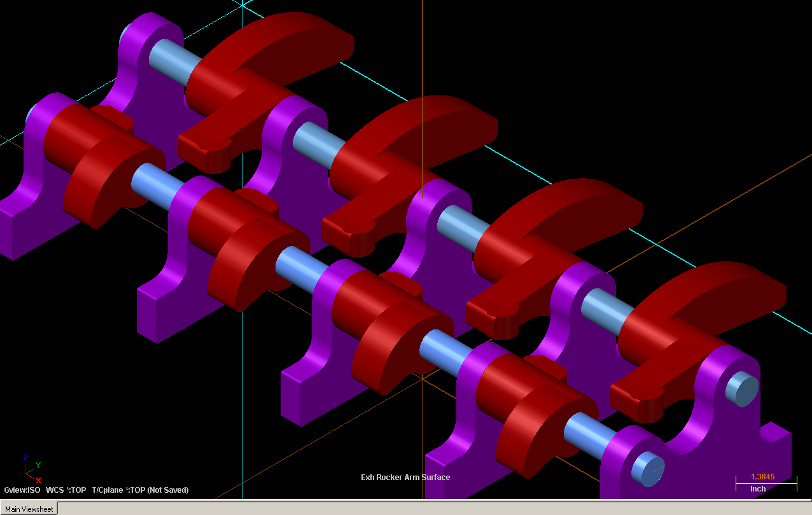812x515 pixels.
Task: Click the Inch unit label under scale bar
Action: click(758, 489)
